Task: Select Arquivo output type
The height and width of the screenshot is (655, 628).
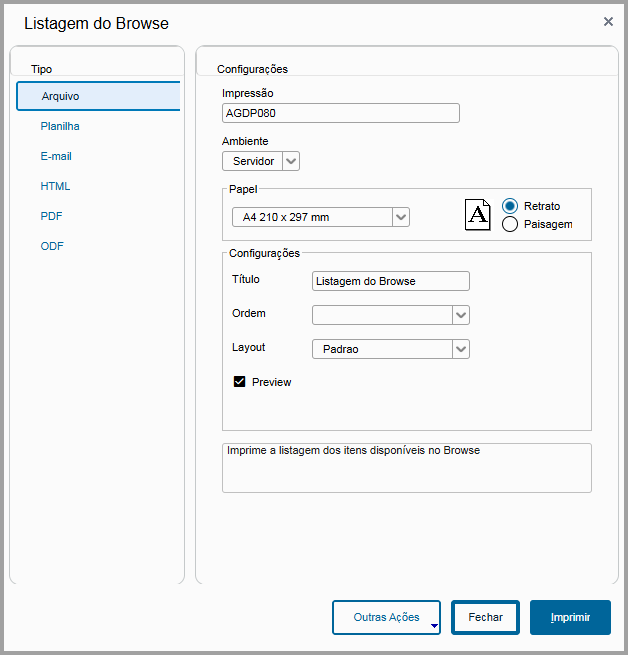Action: point(97,96)
